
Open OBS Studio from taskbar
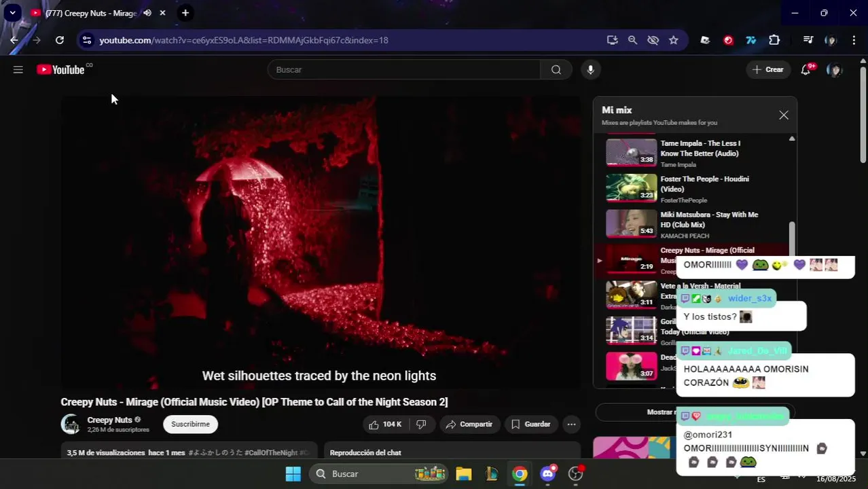(x=576, y=474)
